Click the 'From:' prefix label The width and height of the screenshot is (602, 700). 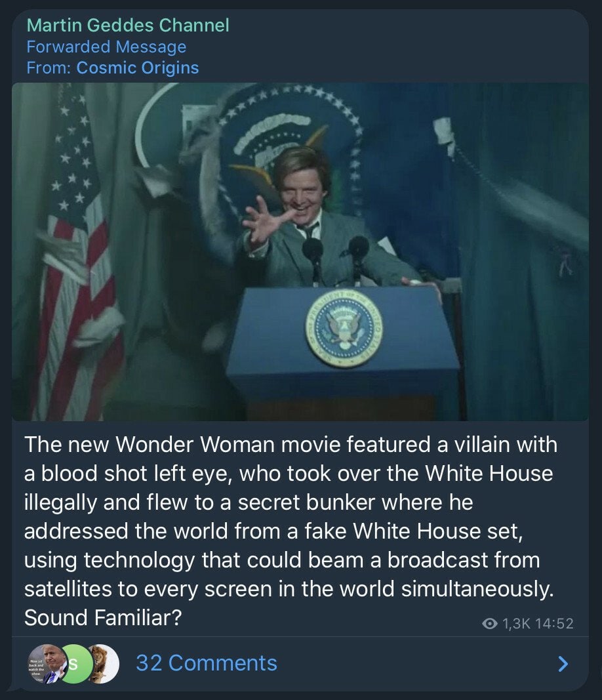click(x=49, y=68)
